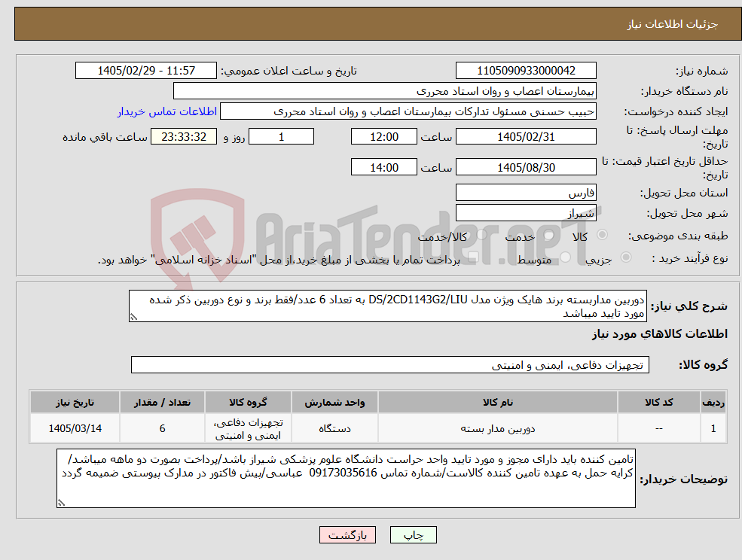Click the بازگشت (back) button
This screenshot has width=742, height=560.
347,535
